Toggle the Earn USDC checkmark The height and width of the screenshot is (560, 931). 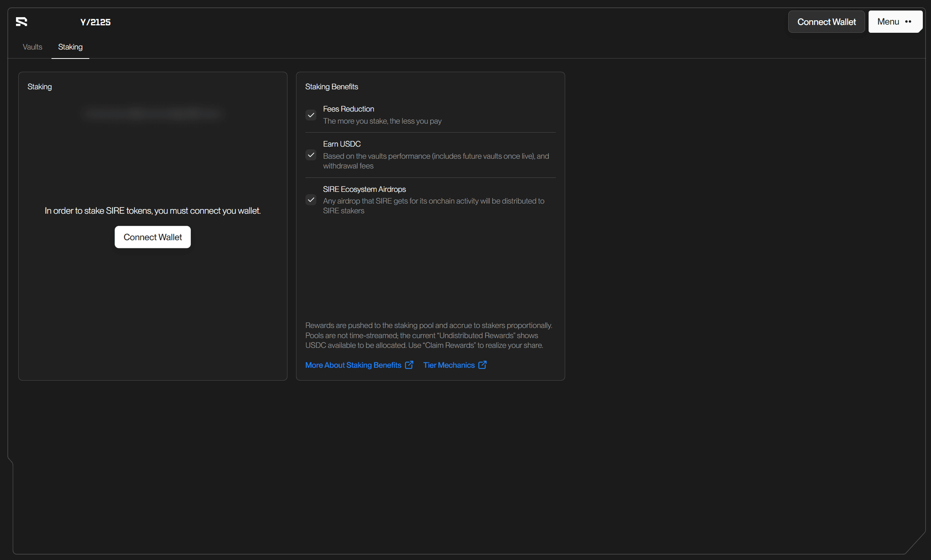311,155
